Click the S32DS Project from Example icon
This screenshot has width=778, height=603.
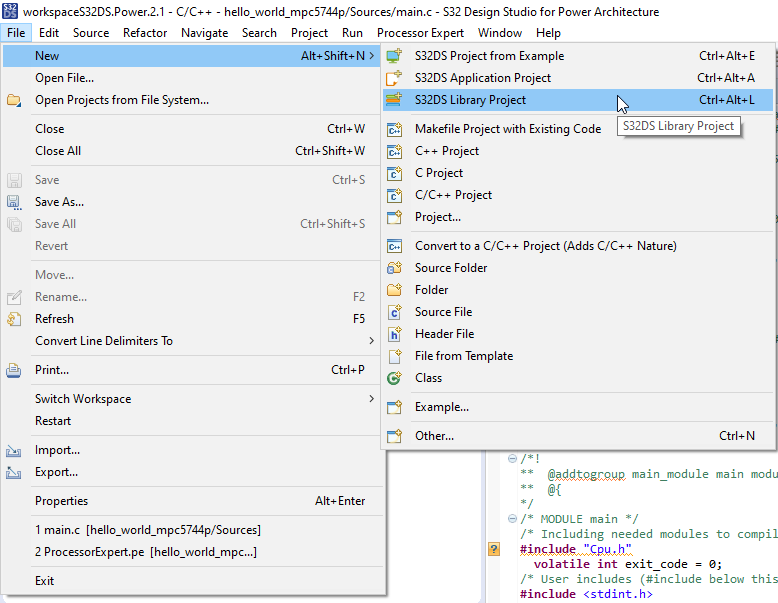(x=394, y=56)
